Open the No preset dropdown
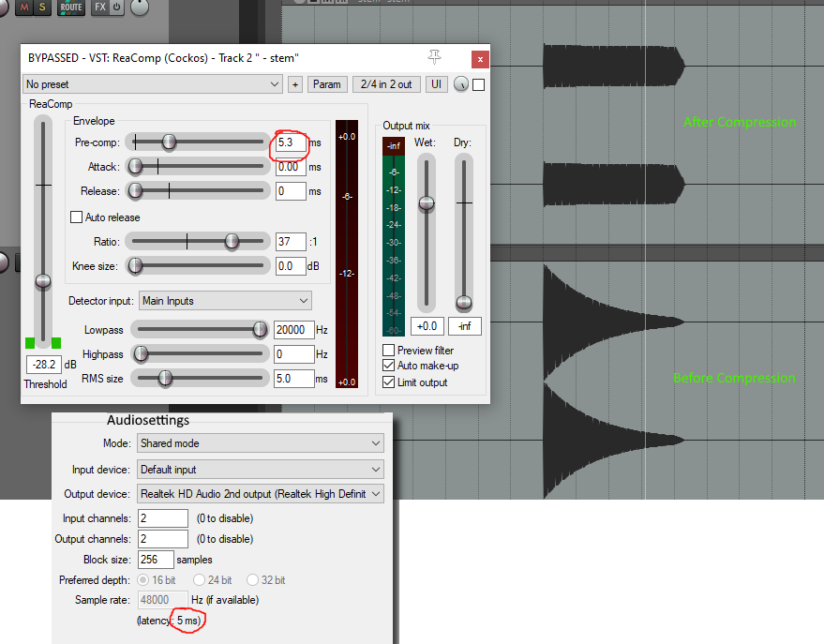 tap(153, 84)
